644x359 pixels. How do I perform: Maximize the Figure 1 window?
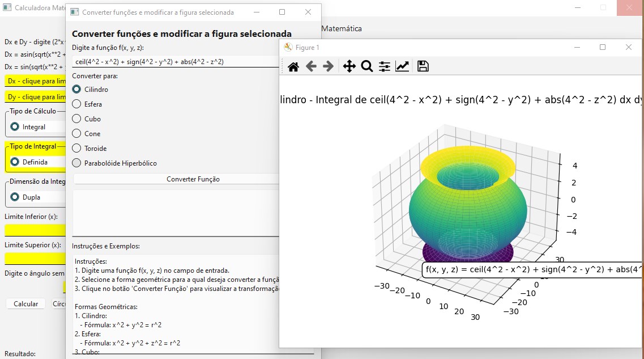603,47
